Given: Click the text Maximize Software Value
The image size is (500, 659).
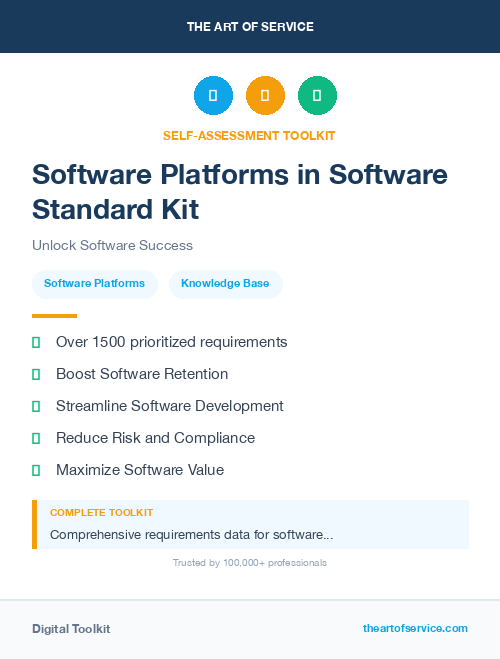Looking at the screenshot, I should pyautogui.click(x=140, y=470).
